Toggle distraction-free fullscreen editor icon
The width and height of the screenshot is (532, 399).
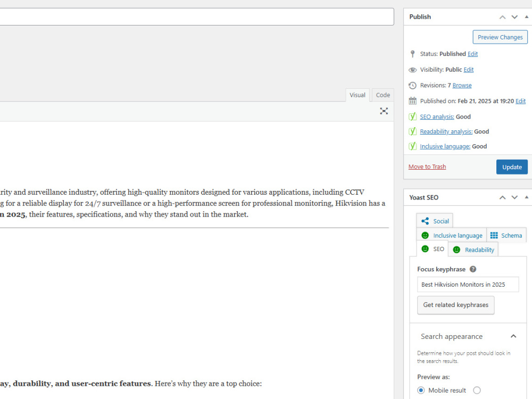pyautogui.click(x=384, y=111)
